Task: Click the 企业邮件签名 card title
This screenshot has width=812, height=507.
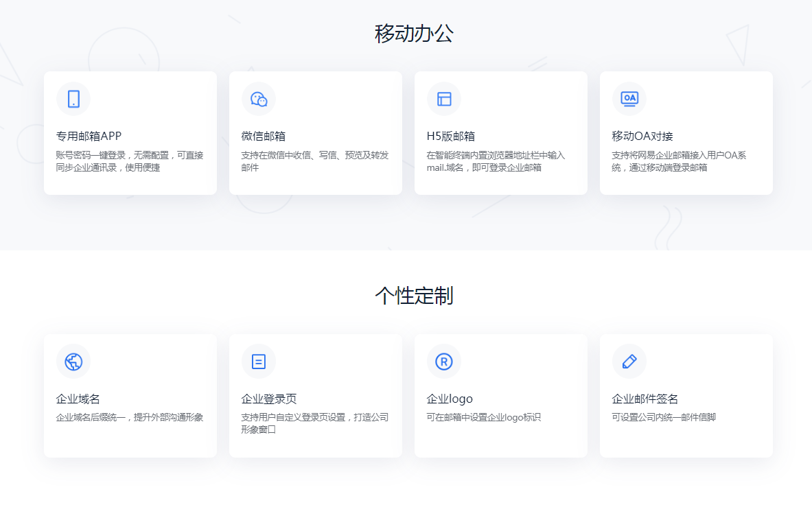Action: [645, 399]
